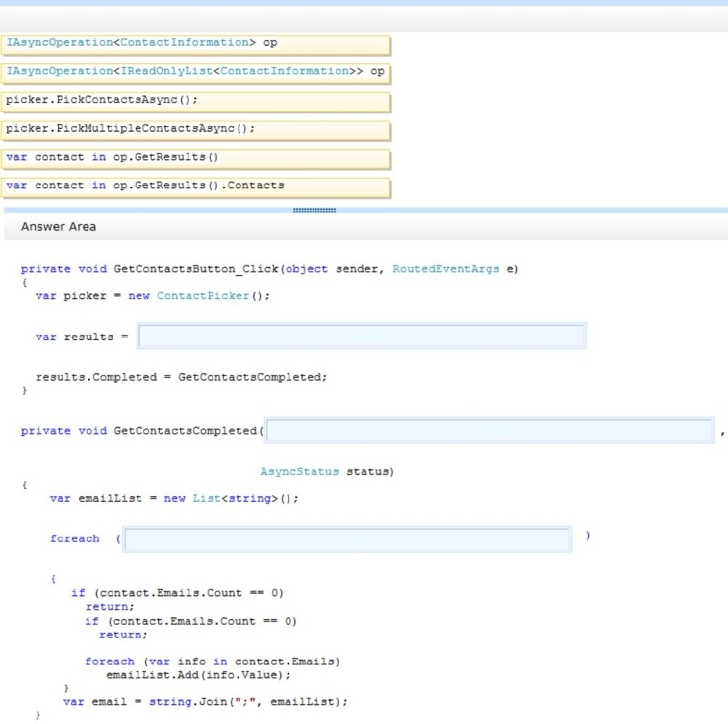This screenshot has width=728, height=724.
Task: Click the 'var email = string.Join' line
Action: click(x=205, y=701)
